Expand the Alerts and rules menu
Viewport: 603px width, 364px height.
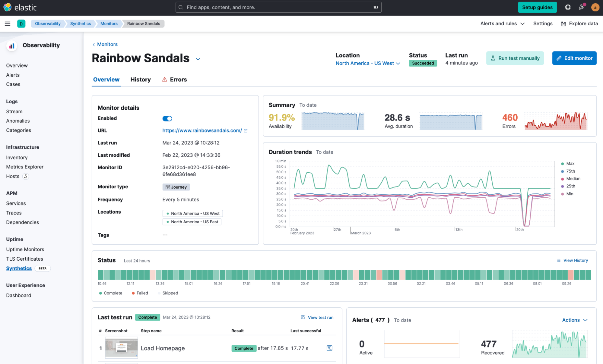[x=502, y=24]
